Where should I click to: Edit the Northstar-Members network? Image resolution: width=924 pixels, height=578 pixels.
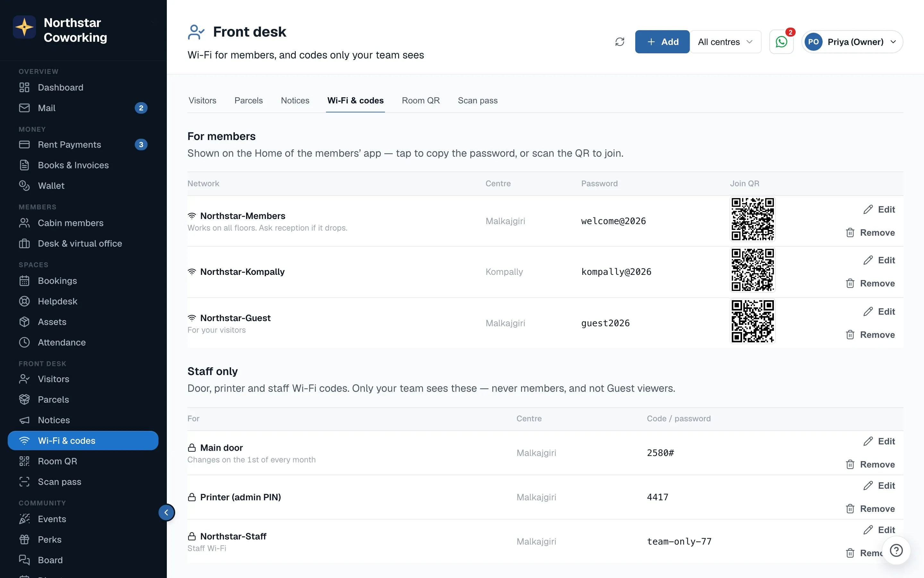(x=879, y=209)
